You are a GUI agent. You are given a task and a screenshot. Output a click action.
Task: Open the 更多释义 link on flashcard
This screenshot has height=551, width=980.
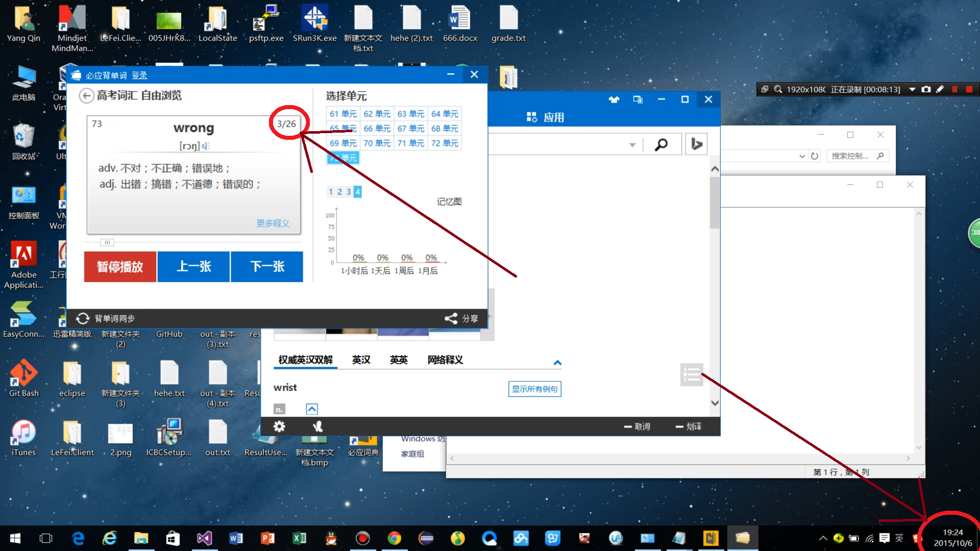coord(273,223)
